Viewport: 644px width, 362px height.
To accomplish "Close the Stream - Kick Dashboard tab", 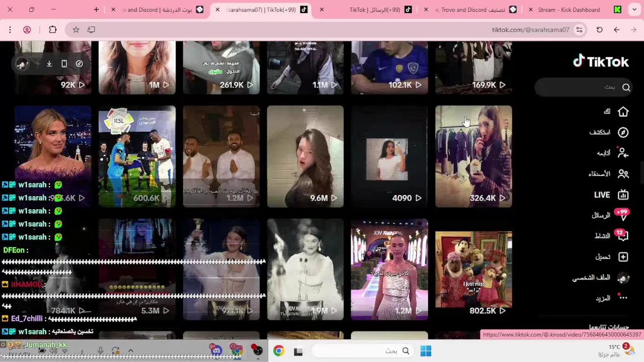I will (x=530, y=10).
